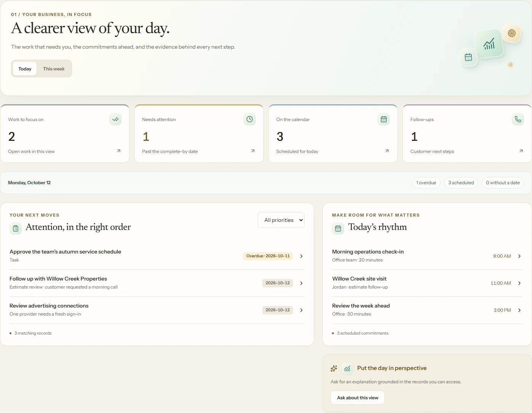Expand the Approve the team's autumn service schedule row chevron
The image size is (532, 413).
(301, 256)
